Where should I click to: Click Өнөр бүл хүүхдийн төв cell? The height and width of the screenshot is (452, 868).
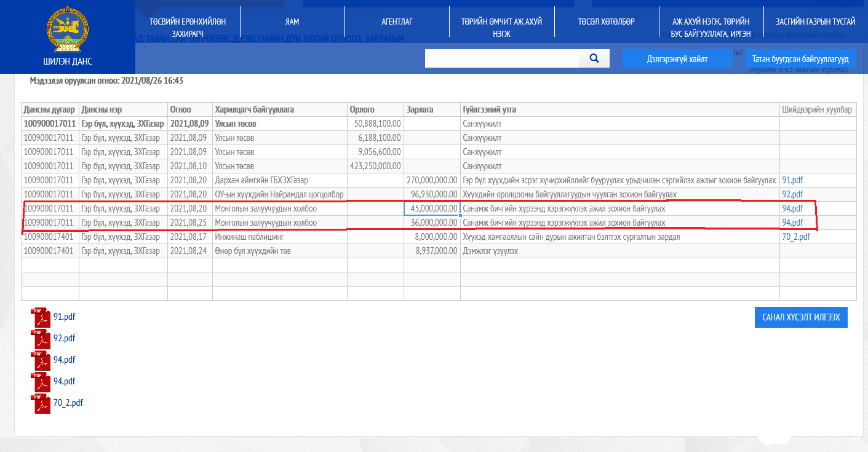pos(279,251)
